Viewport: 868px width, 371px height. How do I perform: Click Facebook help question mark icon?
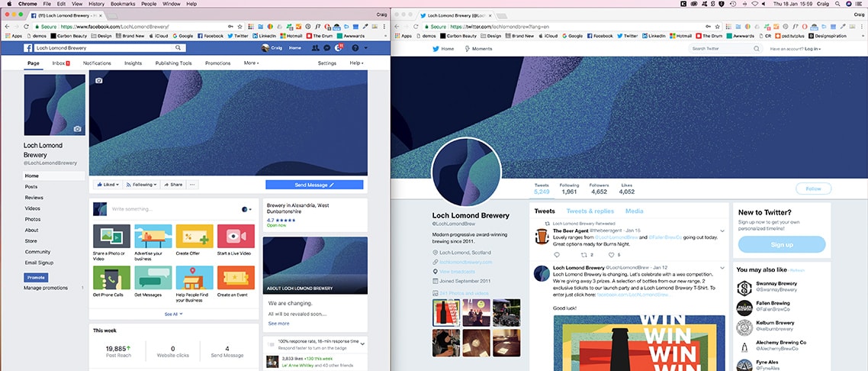355,48
